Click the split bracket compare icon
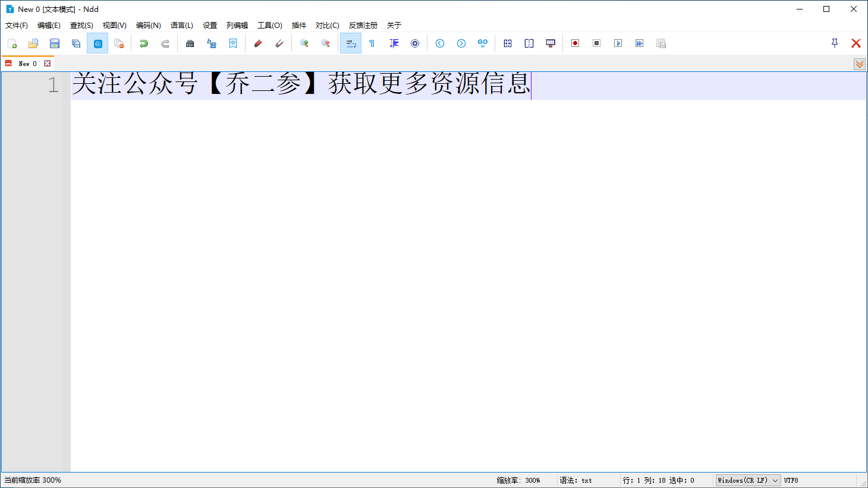Image resolution: width=868 pixels, height=488 pixels. click(x=529, y=43)
